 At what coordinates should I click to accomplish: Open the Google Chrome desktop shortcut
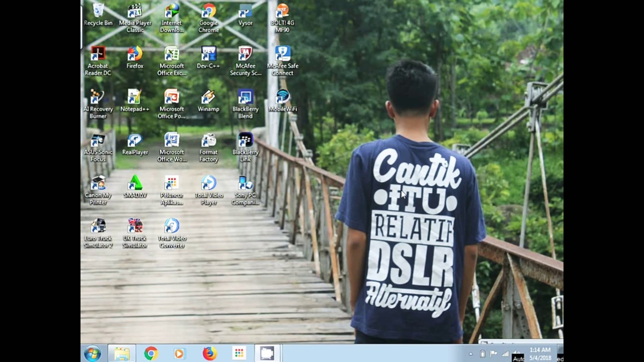pyautogui.click(x=208, y=18)
